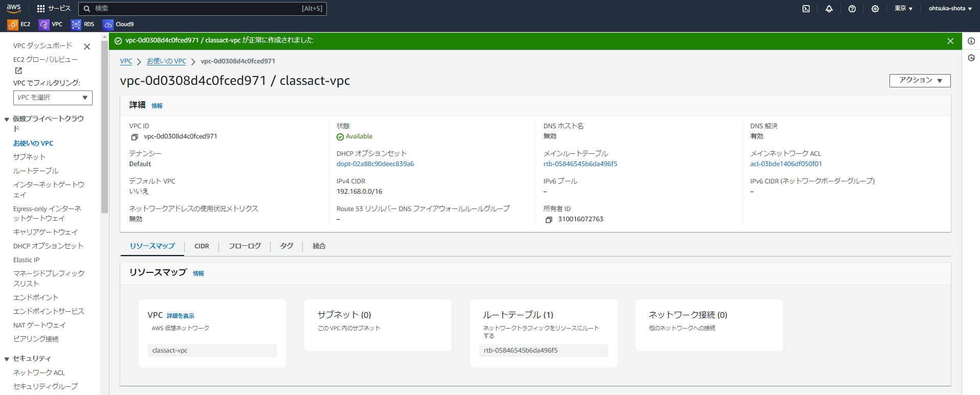This screenshot has width=980, height=395.
Task: Open EC2 Global View external link icon
Action: pyautogui.click(x=18, y=71)
